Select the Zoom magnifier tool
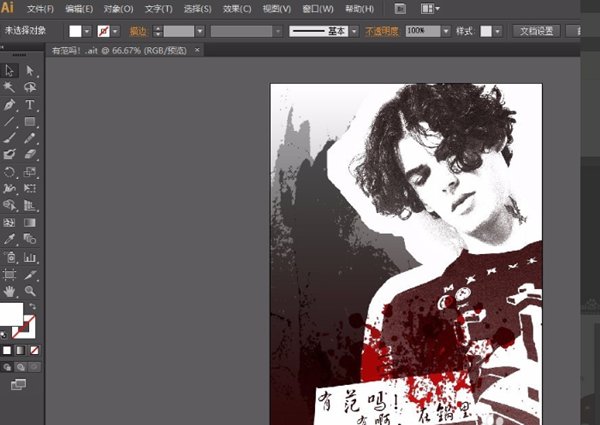 point(31,291)
